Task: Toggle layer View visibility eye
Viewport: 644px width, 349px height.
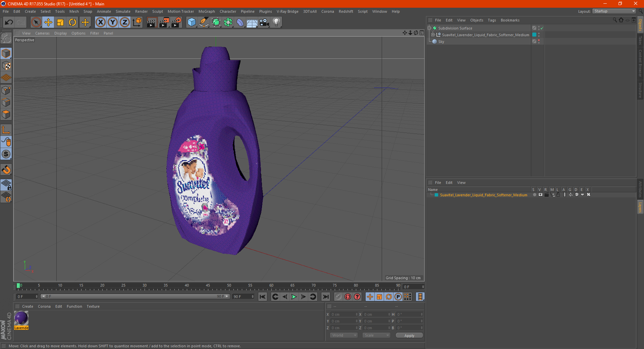Action: [540, 195]
